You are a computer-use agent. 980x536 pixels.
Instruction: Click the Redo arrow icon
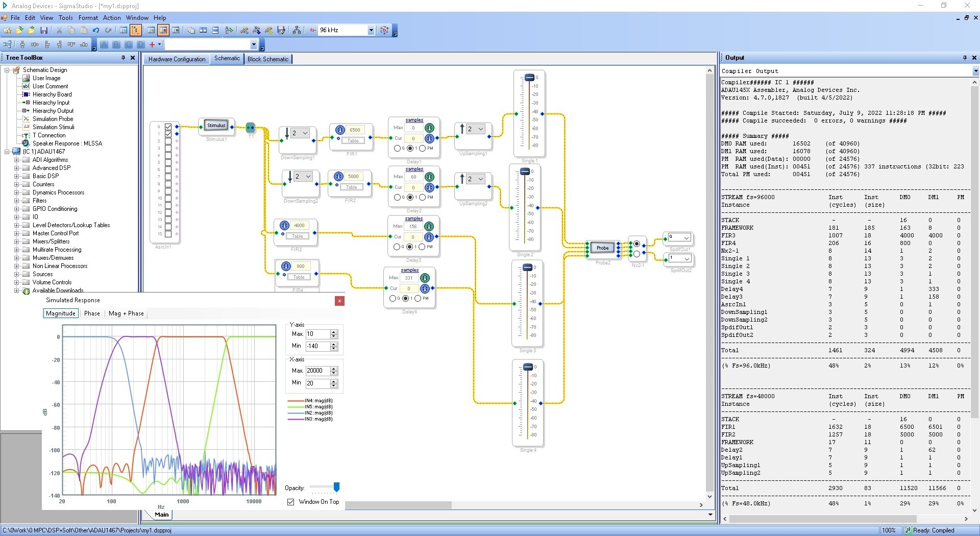[108, 30]
